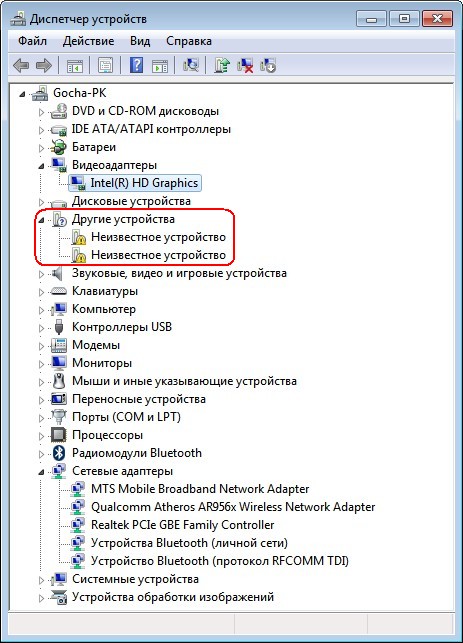Click the Help question mark toolbar icon
The height and width of the screenshot is (643, 463).
click(x=136, y=65)
